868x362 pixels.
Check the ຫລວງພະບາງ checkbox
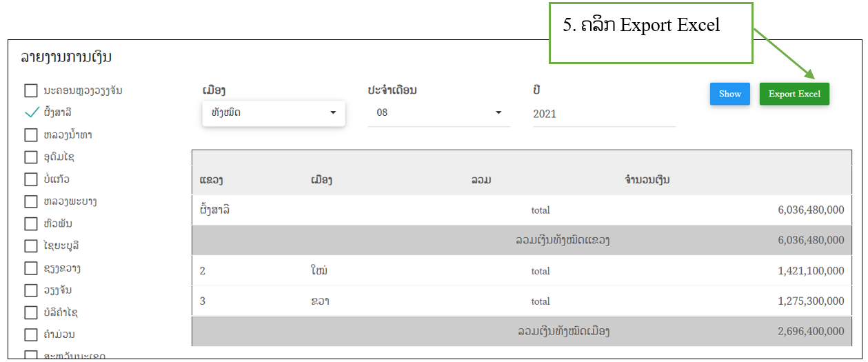pos(31,201)
